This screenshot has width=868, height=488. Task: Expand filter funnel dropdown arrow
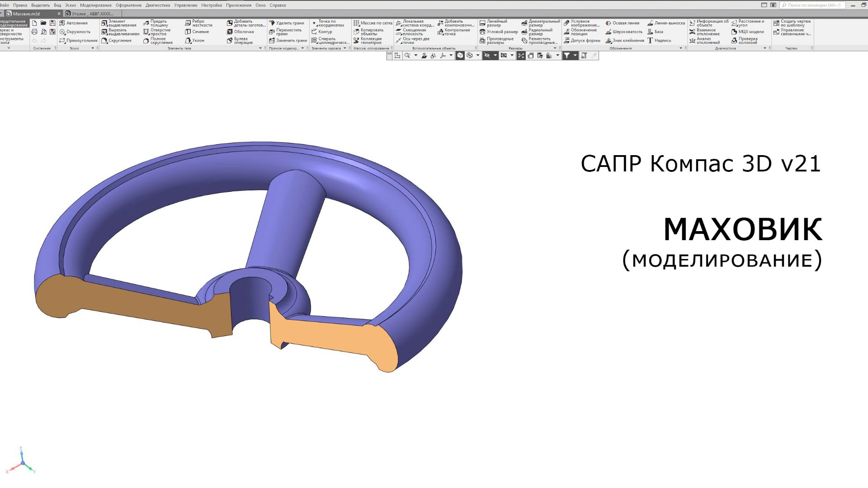(x=575, y=56)
